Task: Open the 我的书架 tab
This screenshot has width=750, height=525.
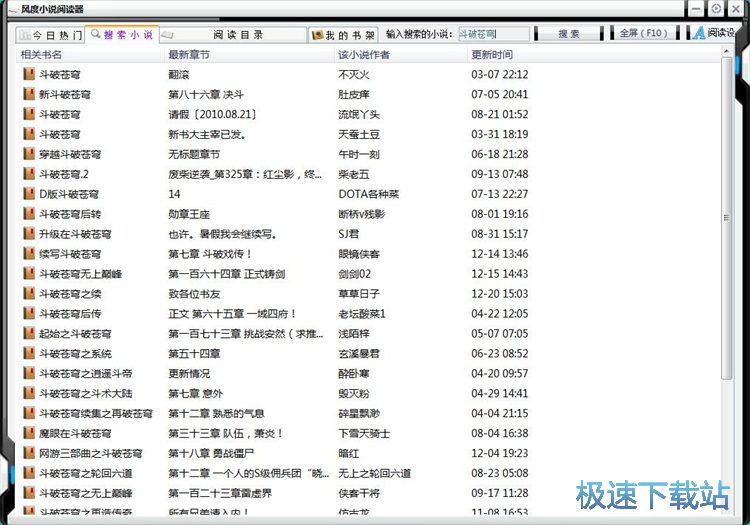Action: [x=343, y=35]
